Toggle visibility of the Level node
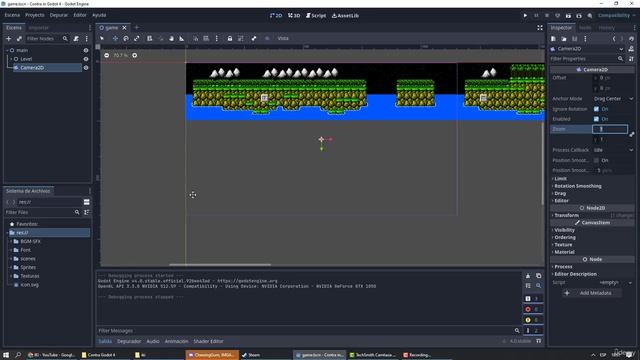 coord(86,59)
